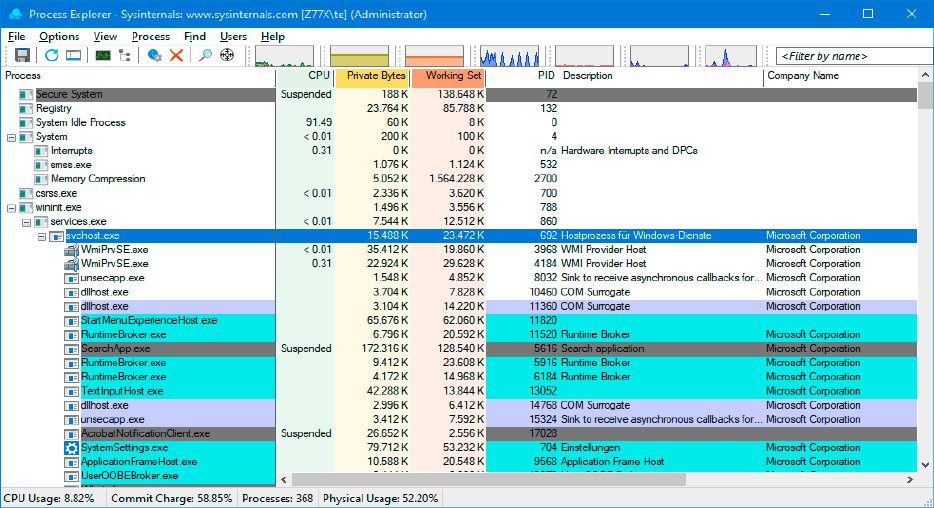
Task: Click the red X Kill Process icon
Action: (176, 55)
